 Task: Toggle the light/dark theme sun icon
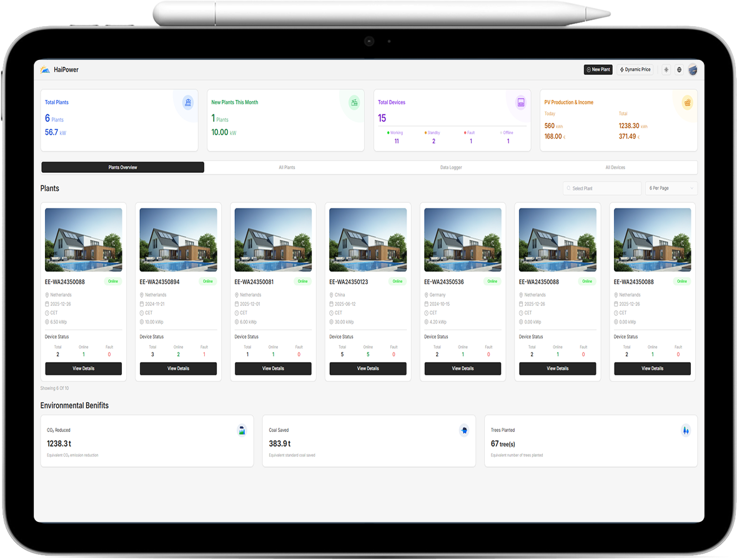666,70
